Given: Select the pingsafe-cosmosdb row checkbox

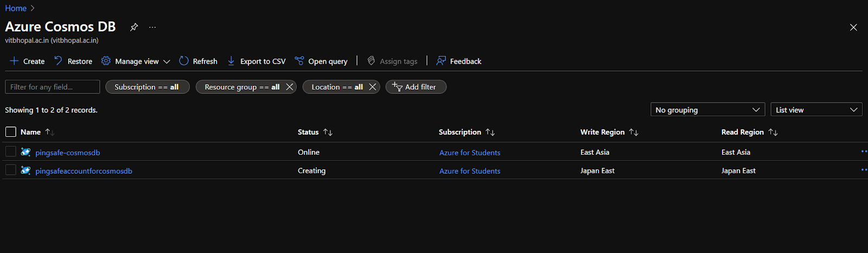Looking at the screenshot, I should 11,152.
